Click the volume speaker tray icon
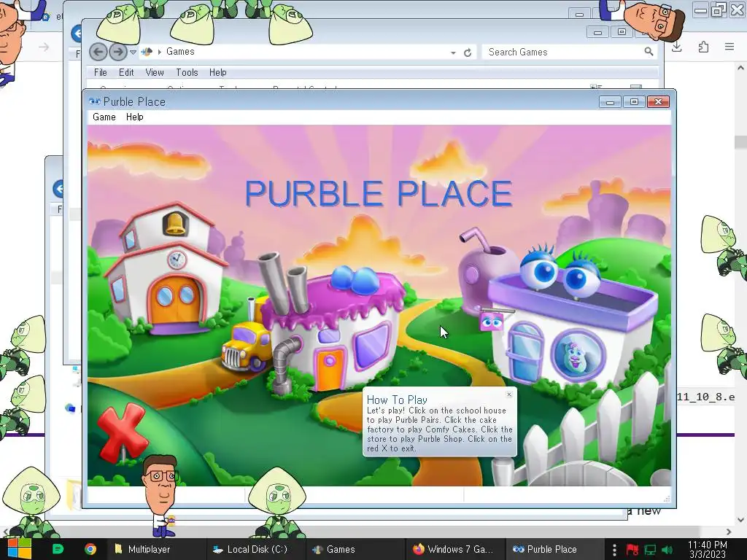Image resolution: width=747 pixels, height=560 pixels. [x=667, y=550]
